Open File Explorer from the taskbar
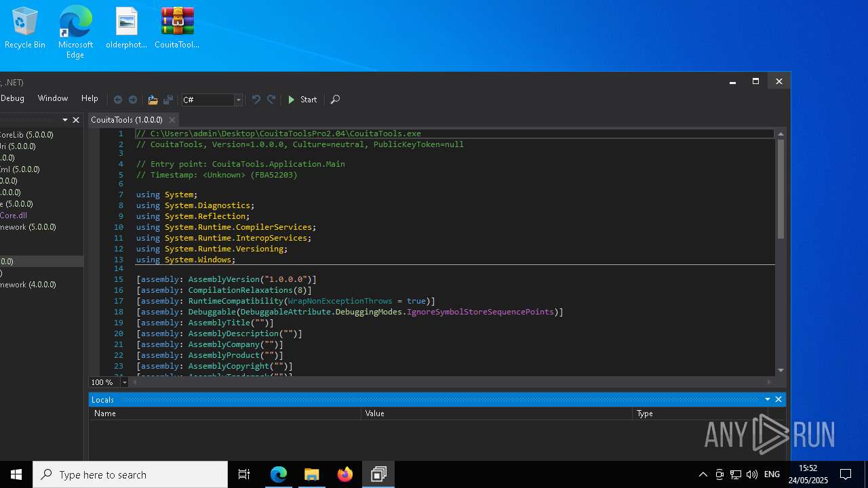 click(312, 474)
